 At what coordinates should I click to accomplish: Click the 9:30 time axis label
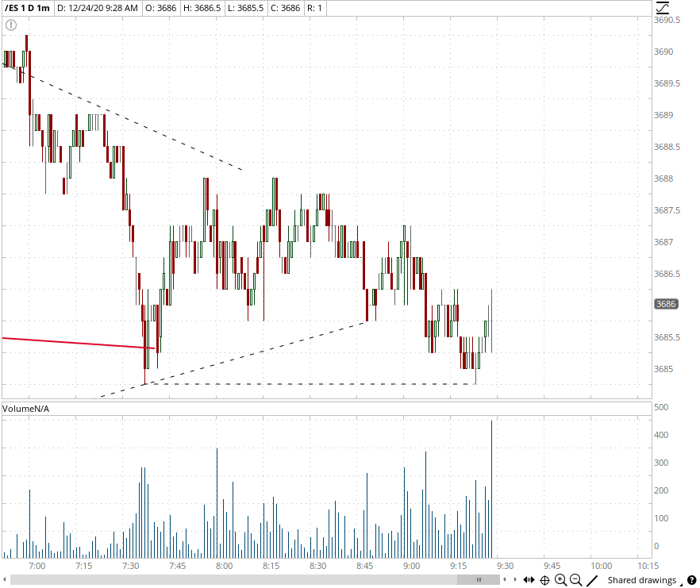pos(505,566)
